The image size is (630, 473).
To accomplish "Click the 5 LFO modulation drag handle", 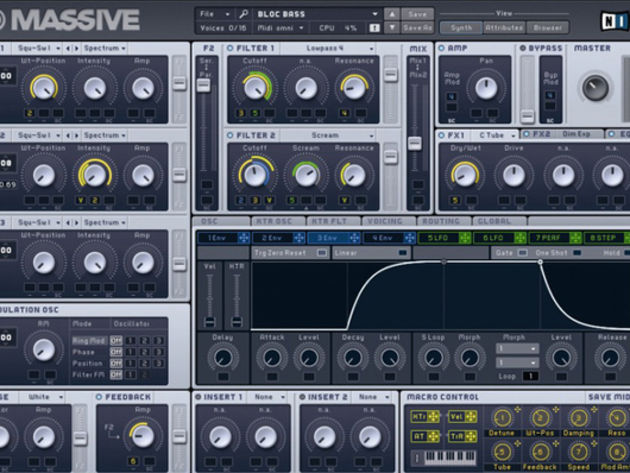I will 465,238.
